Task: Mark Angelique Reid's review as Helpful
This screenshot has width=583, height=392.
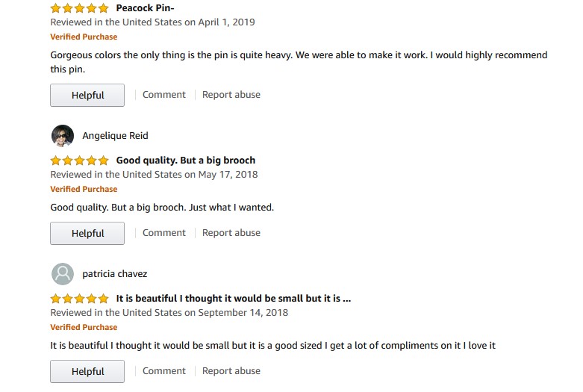Action: pos(87,234)
